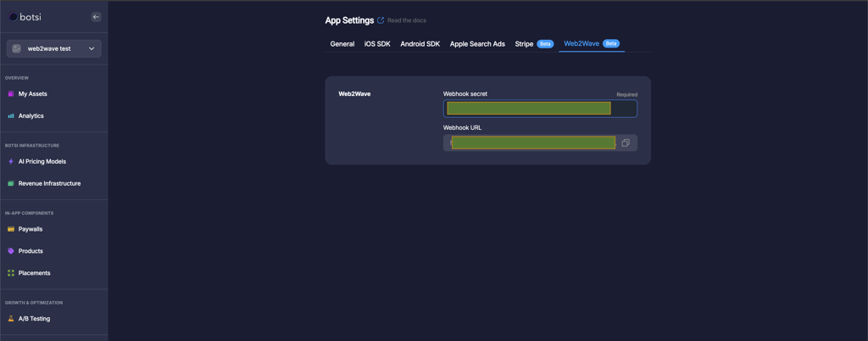Open A/B Testing section

[34, 319]
